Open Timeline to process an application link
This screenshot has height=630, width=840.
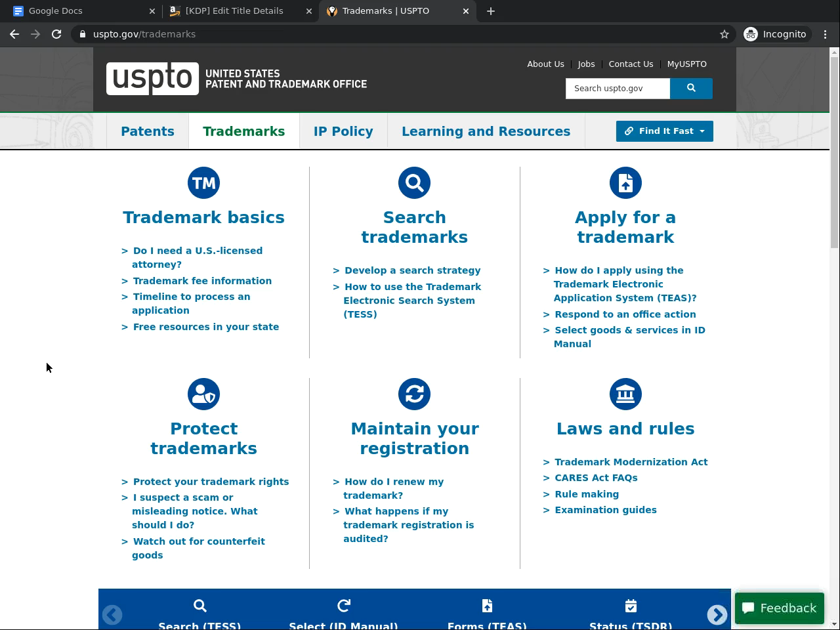(x=191, y=303)
